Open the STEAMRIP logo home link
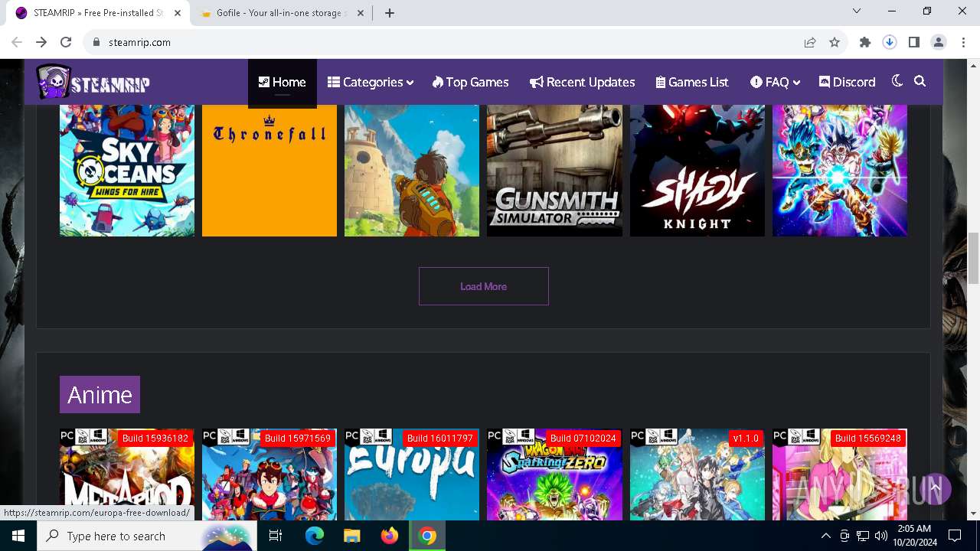 click(93, 82)
